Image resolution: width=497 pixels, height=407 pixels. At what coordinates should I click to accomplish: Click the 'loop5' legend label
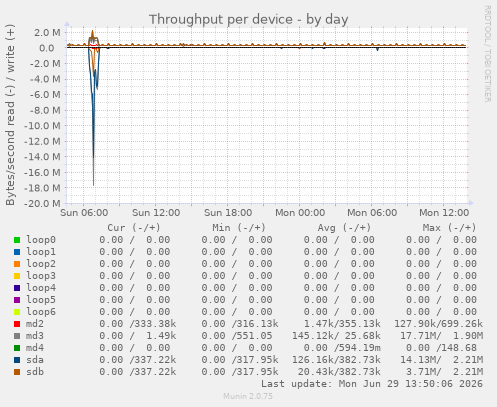pos(41,300)
